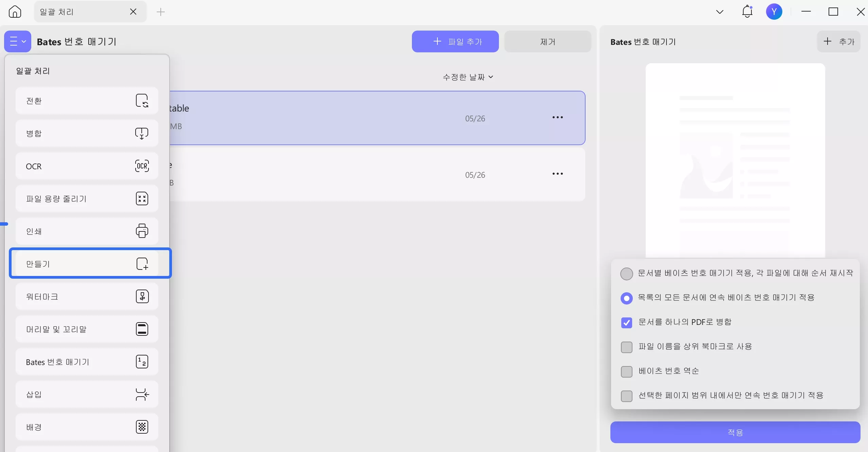
Task: Open more options for first file row
Action: click(557, 117)
